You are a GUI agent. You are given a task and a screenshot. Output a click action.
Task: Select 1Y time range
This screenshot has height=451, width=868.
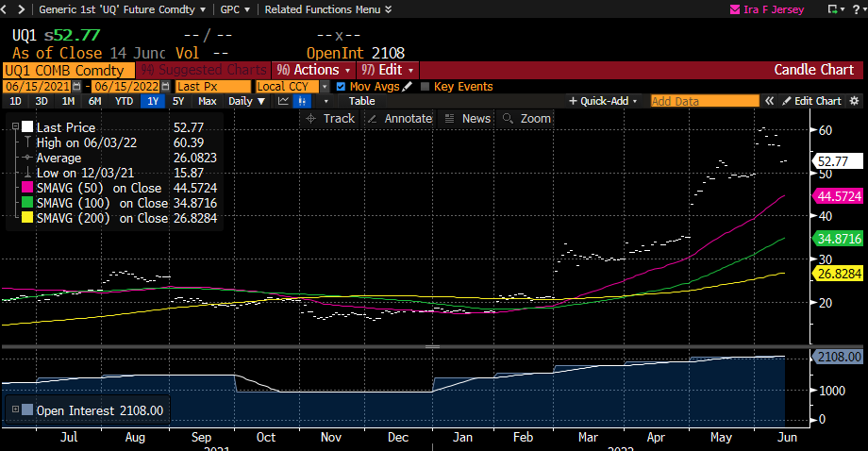pyautogui.click(x=153, y=101)
